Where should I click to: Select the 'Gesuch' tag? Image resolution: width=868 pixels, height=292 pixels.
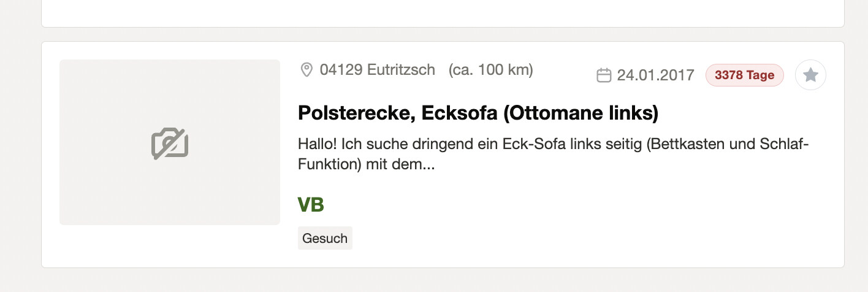point(325,239)
